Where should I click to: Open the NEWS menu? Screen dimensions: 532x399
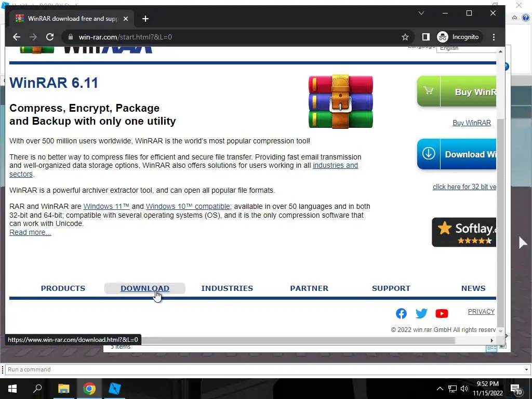[x=473, y=288]
